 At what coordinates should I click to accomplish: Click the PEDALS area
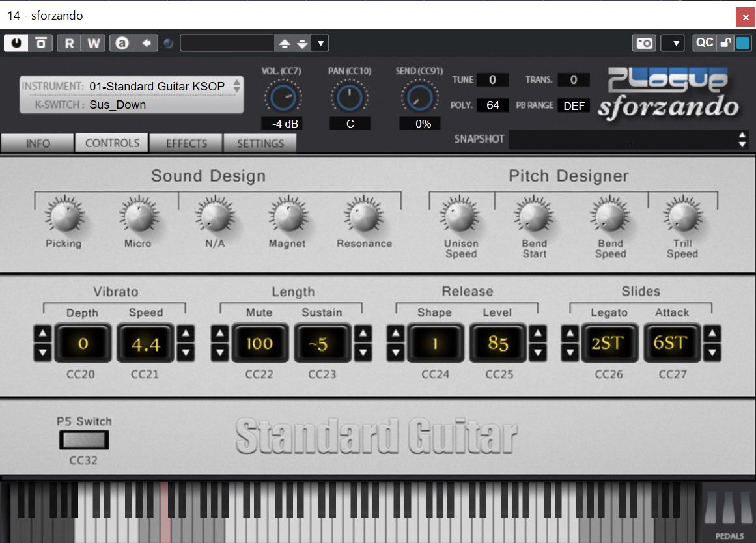coord(727,512)
